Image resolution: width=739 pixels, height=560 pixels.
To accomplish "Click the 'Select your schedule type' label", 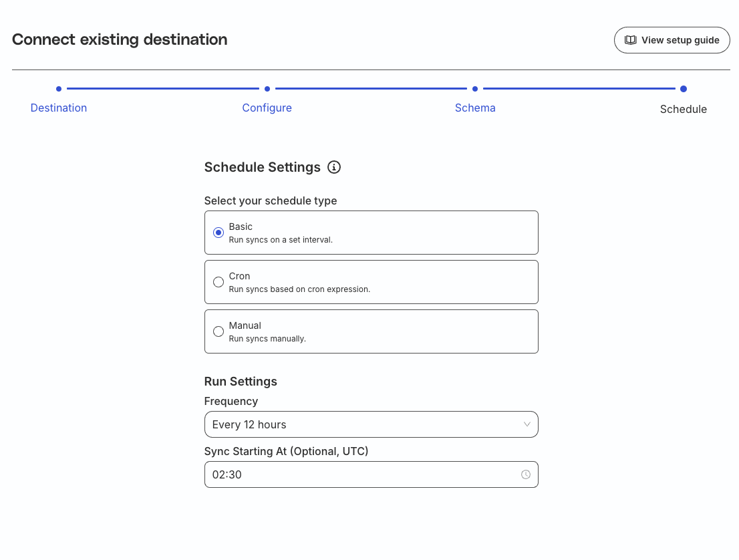I will pos(271,200).
